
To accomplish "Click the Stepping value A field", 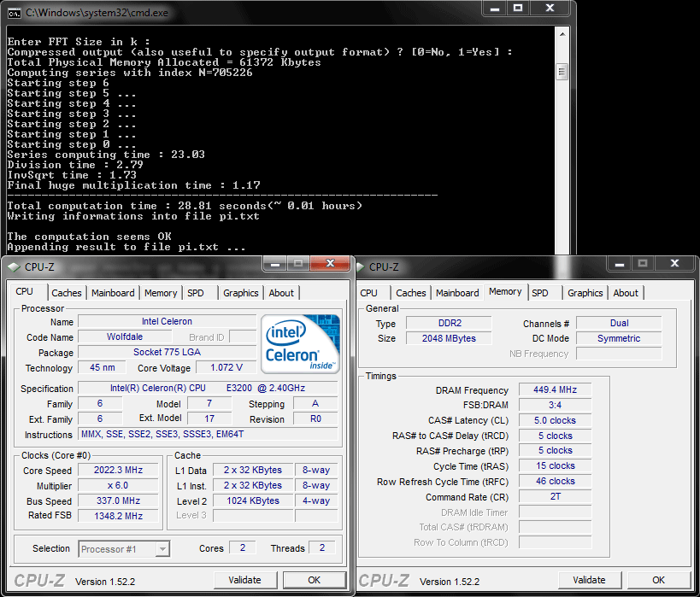I will [315, 403].
